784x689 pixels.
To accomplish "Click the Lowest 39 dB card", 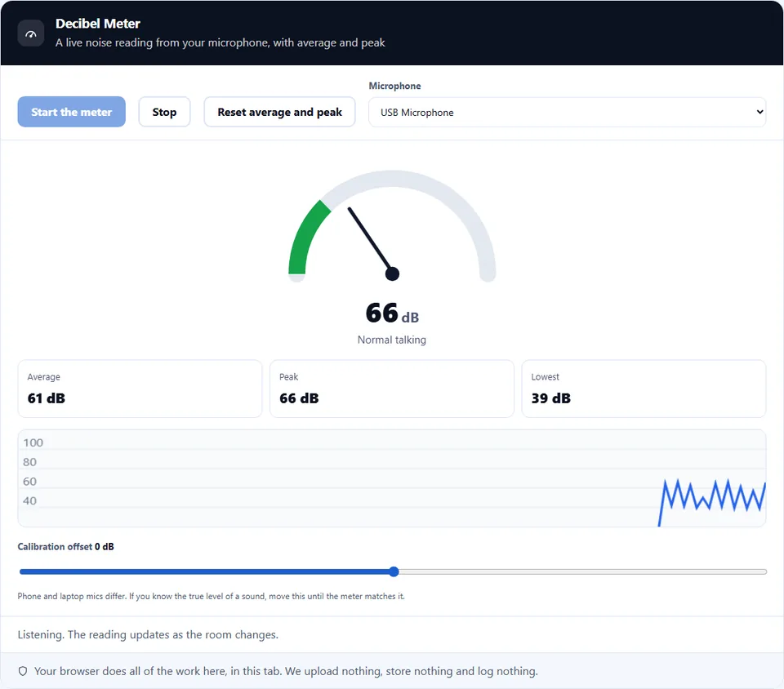I will coord(644,389).
